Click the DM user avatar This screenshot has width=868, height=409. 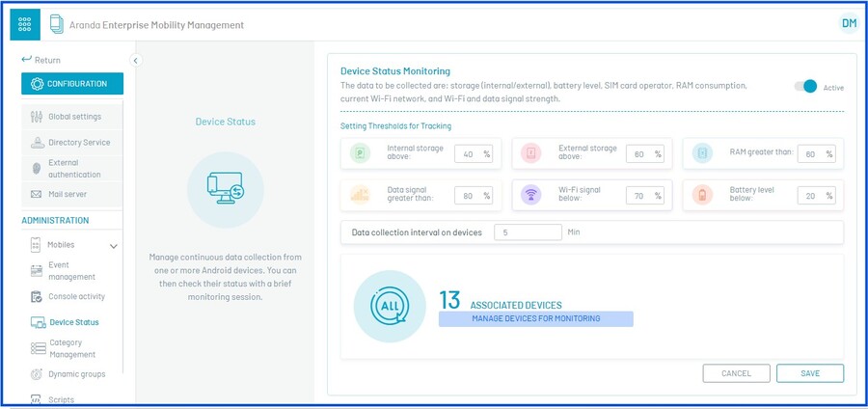point(848,23)
